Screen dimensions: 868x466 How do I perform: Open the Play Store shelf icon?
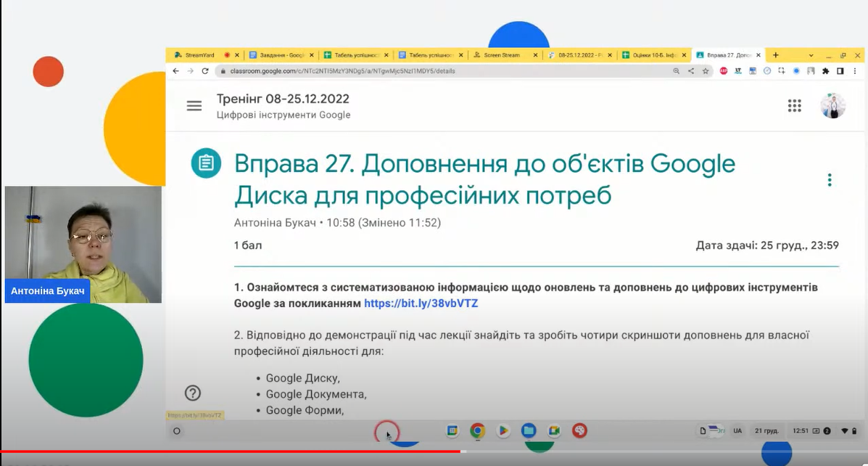pos(503,430)
